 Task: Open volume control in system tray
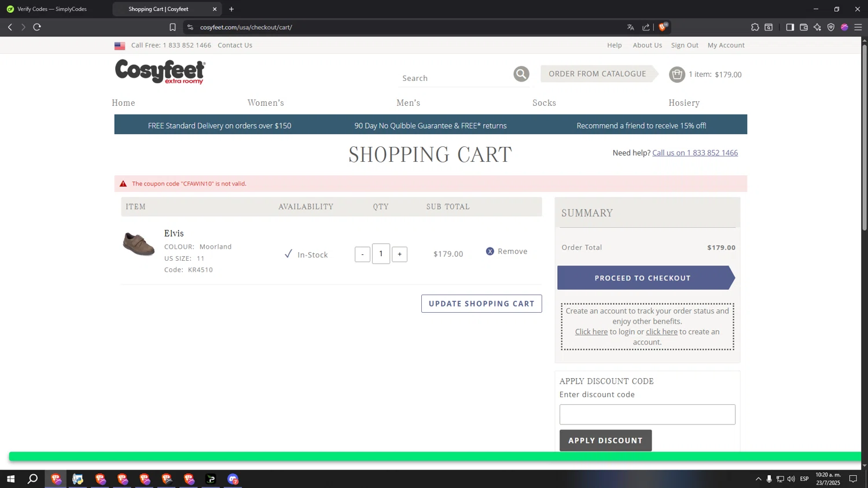[791, 479]
